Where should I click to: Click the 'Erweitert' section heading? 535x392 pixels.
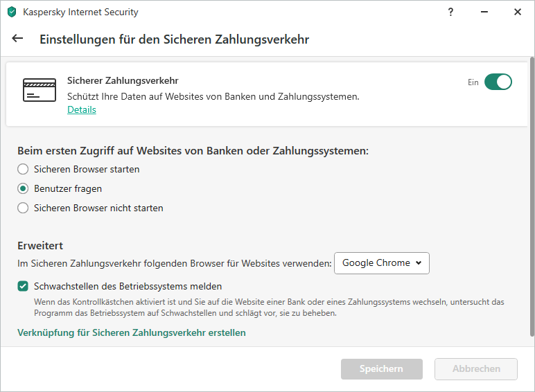[x=40, y=246]
